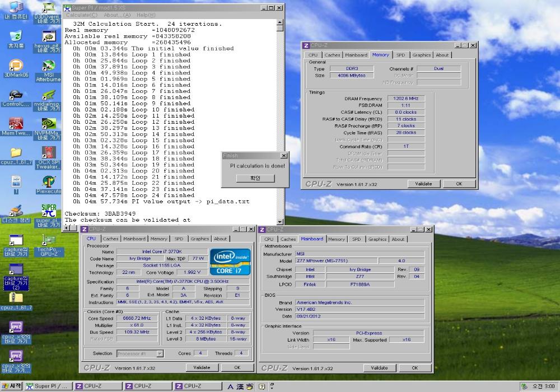This screenshot has width=560, height=392.
Task: Open the hexus_pif shortcut icon
Action: point(48,42)
